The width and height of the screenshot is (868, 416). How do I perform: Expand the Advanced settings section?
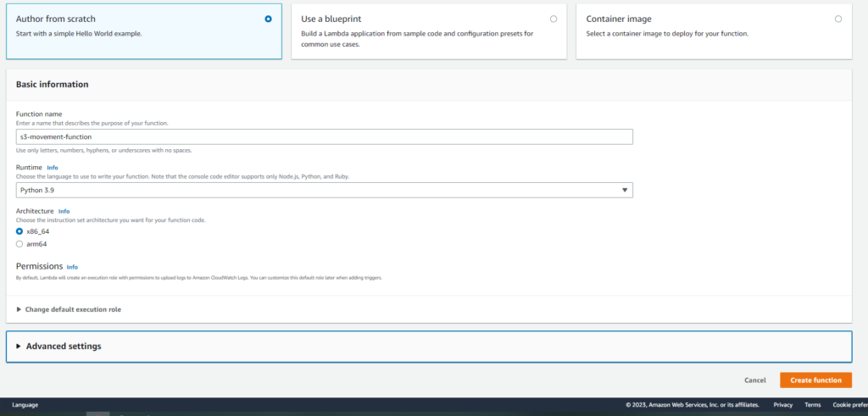point(64,347)
